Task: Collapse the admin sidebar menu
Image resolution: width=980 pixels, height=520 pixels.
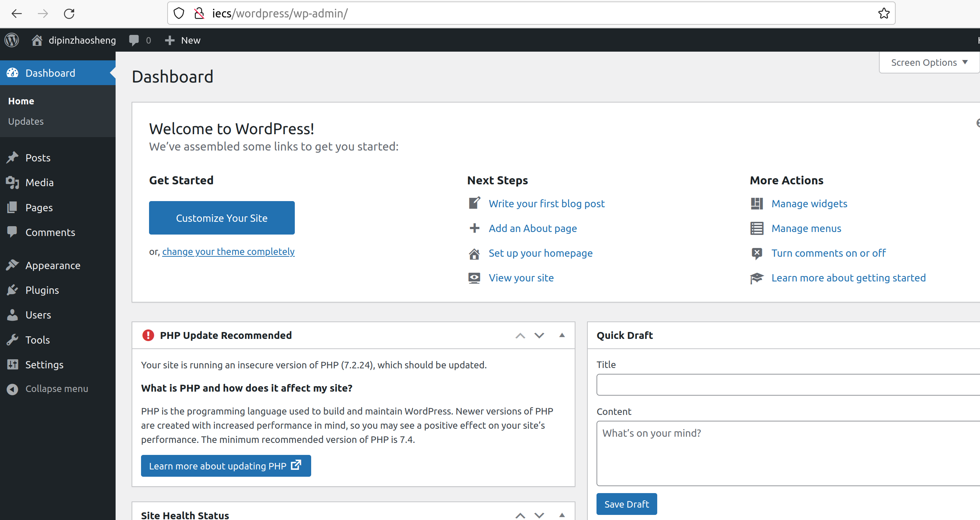Action: pos(56,389)
